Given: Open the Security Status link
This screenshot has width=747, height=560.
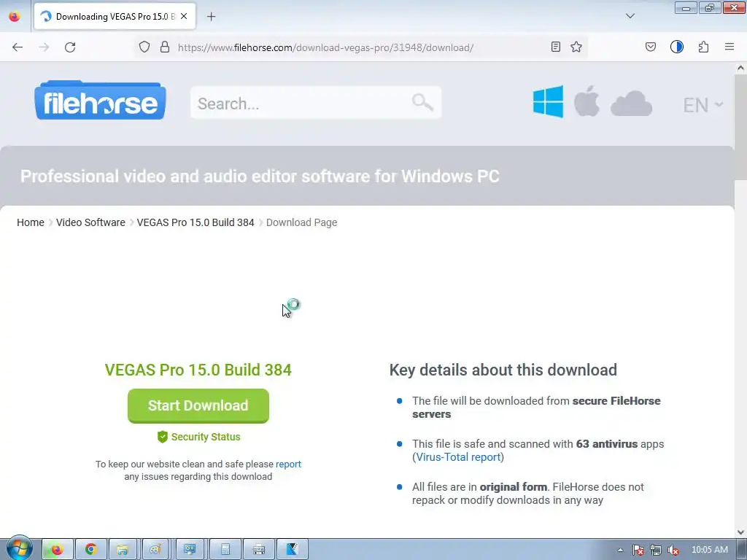Looking at the screenshot, I should (x=198, y=437).
